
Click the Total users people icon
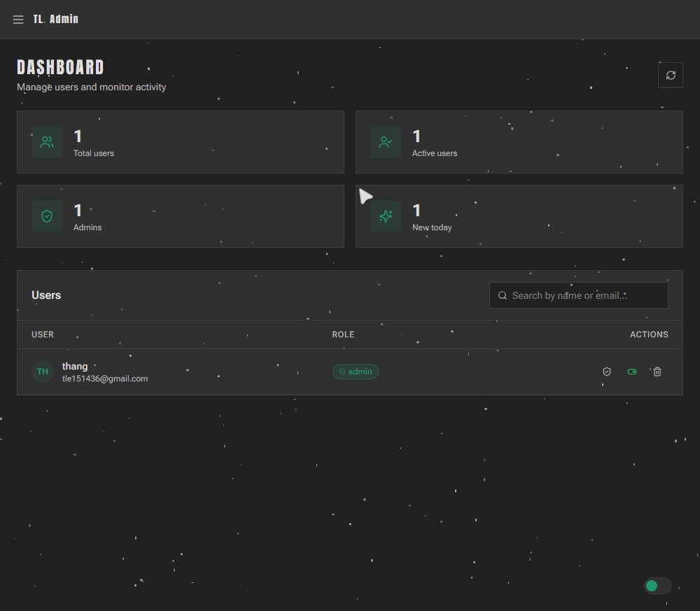(x=47, y=142)
